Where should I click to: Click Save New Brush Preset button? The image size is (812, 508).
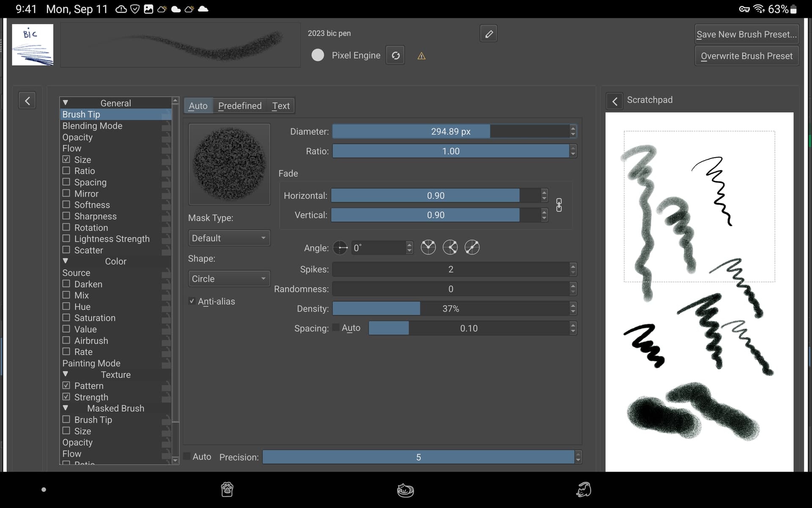tap(746, 34)
